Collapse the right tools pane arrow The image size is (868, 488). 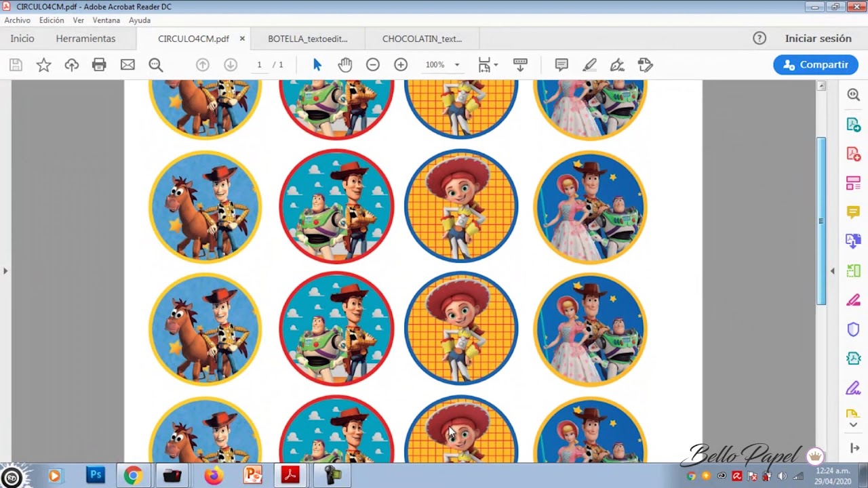[833, 271]
